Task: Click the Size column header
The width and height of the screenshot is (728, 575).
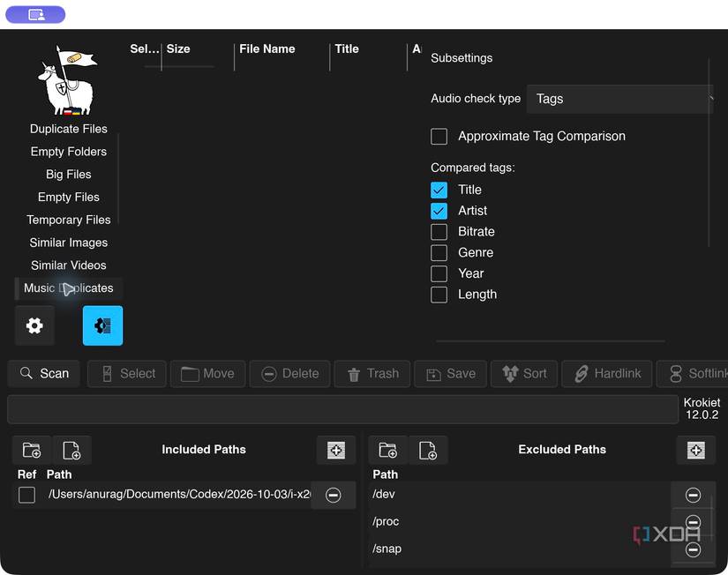Action: pos(178,49)
